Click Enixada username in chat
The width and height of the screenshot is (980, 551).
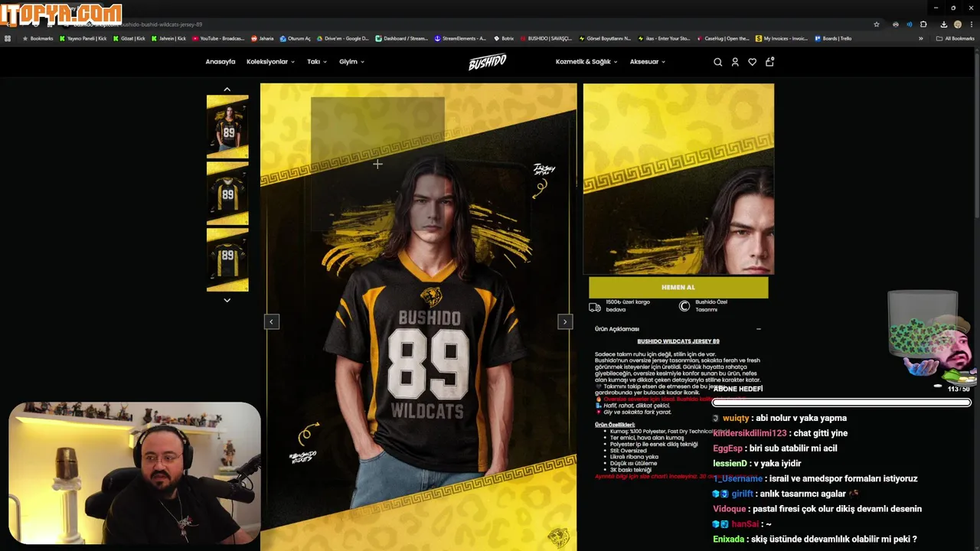(728, 540)
